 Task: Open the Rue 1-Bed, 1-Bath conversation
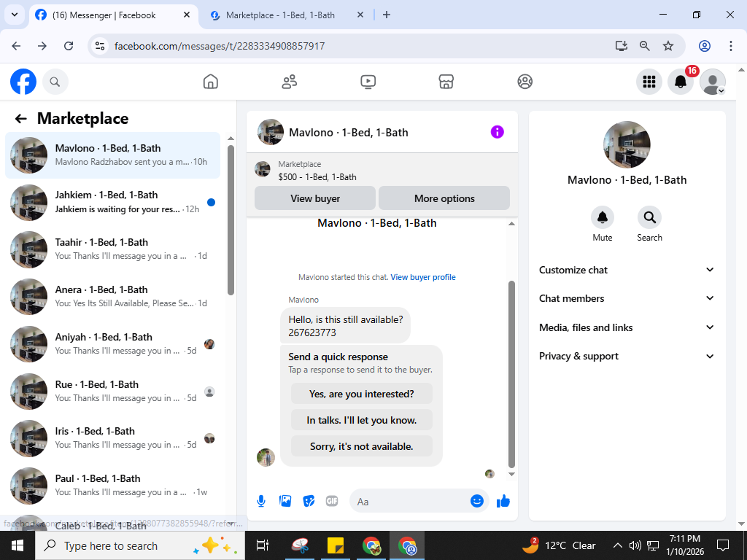(x=112, y=392)
